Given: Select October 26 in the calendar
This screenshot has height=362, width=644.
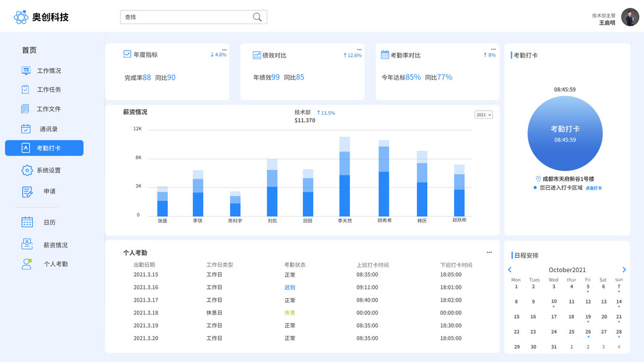Looking at the screenshot, I should click(588, 332).
